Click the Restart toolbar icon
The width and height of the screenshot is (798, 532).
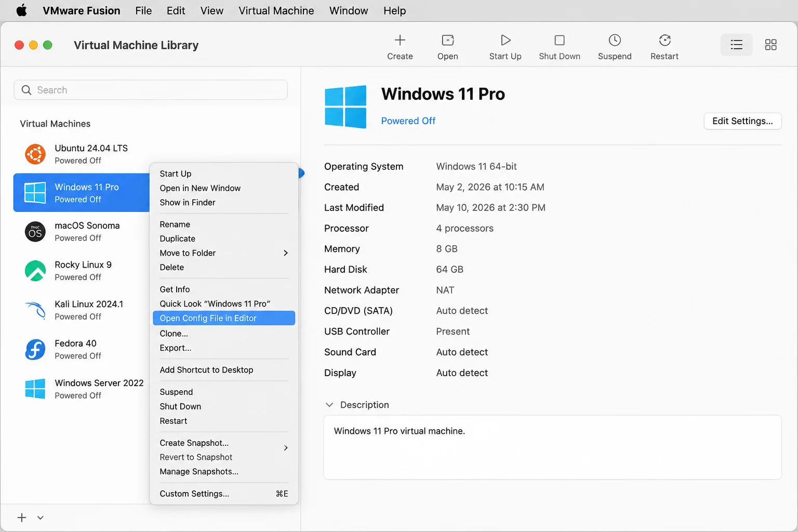(664, 40)
